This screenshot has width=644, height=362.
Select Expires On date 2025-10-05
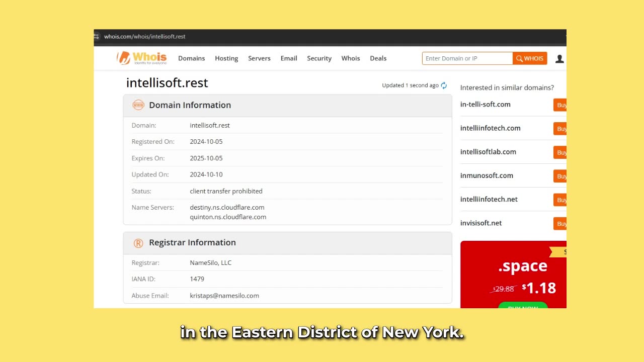pos(206,158)
